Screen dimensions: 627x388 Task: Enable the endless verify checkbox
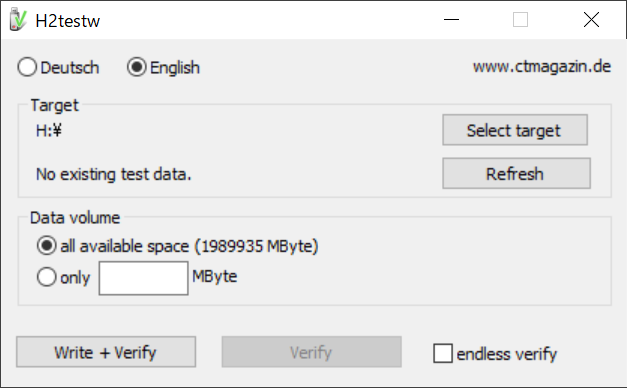[495, 354]
